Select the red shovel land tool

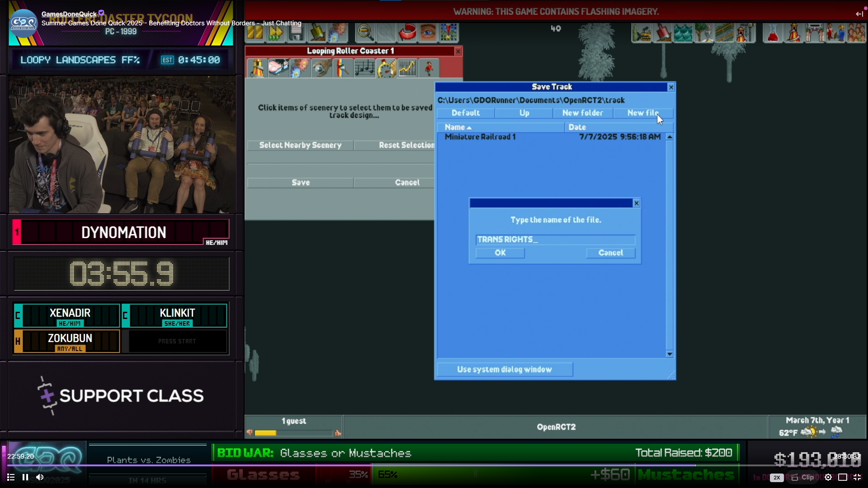coord(662,33)
